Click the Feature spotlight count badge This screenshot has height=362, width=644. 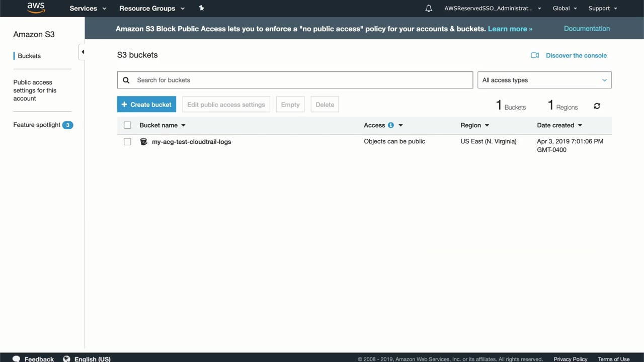point(67,125)
